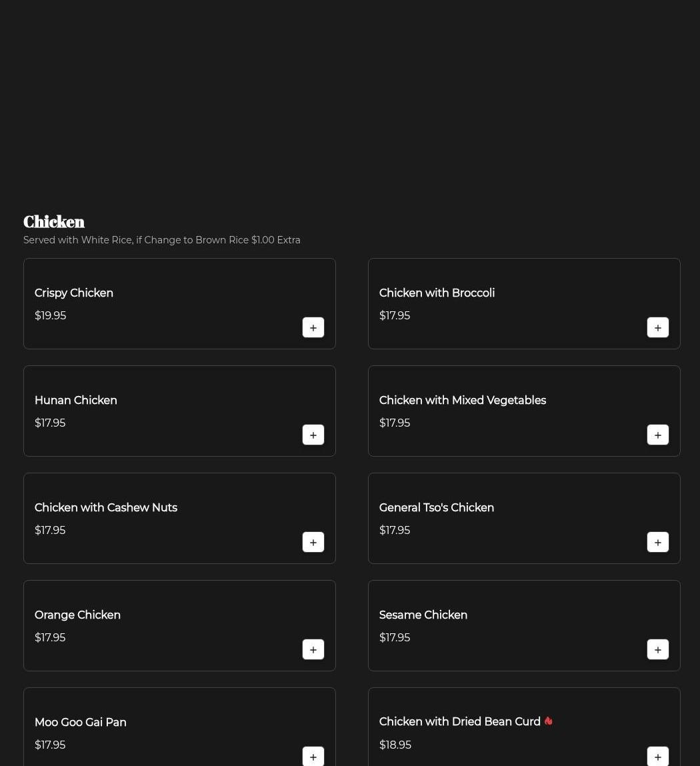Add Chicken with Broccoli using plus icon
The height and width of the screenshot is (766, 700).
point(657,327)
